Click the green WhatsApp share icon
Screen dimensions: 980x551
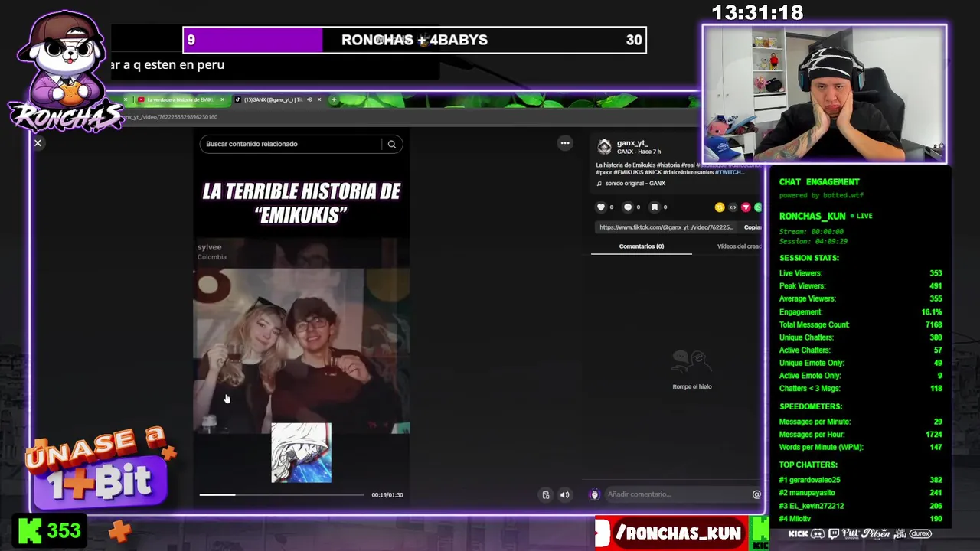click(x=758, y=207)
